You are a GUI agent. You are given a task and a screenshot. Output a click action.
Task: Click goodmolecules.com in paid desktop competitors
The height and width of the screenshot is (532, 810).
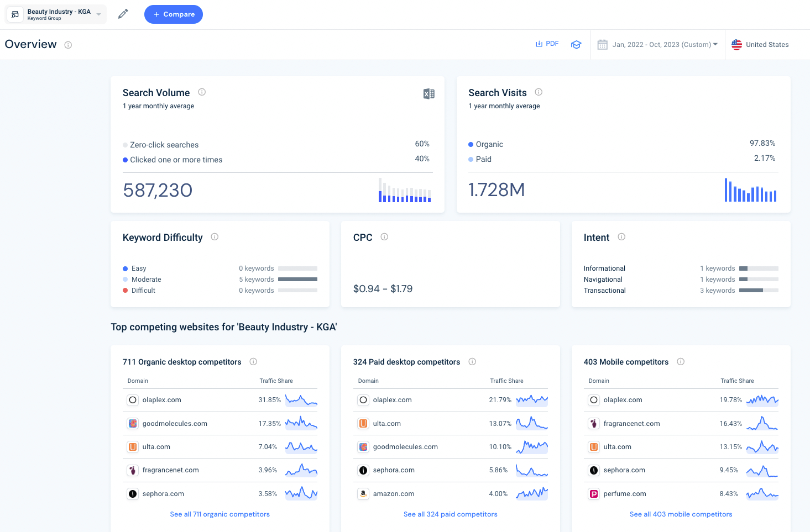pyautogui.click(x=405, y=447)
